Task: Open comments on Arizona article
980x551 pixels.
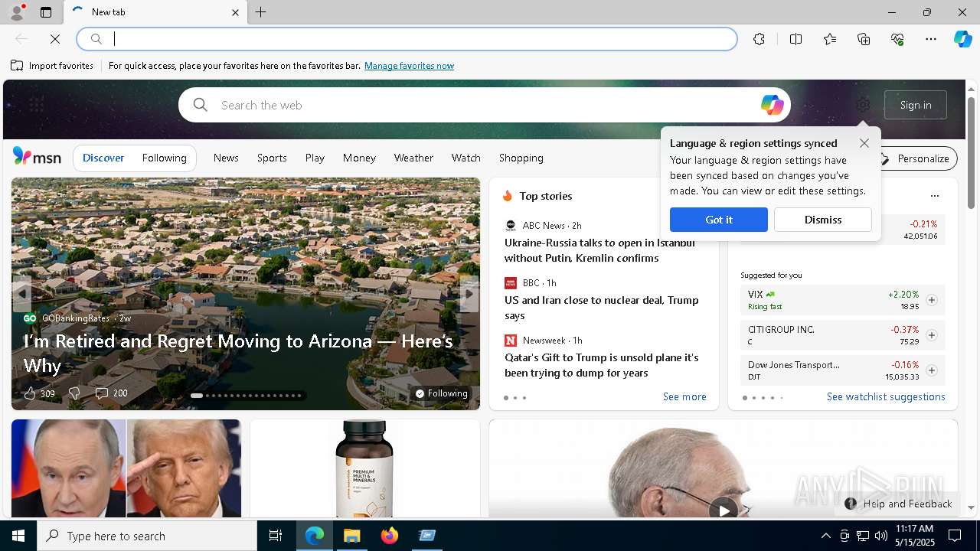Action: (x=101, y=393)
